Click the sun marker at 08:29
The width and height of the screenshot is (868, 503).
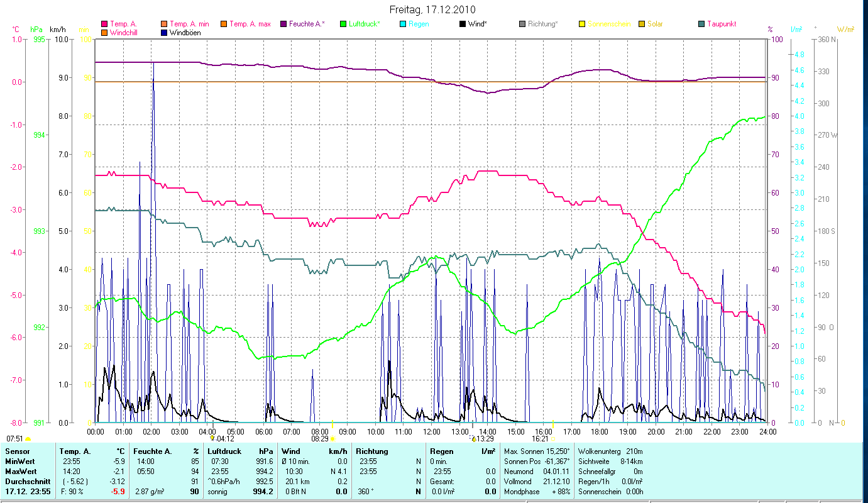coord(332,439)
